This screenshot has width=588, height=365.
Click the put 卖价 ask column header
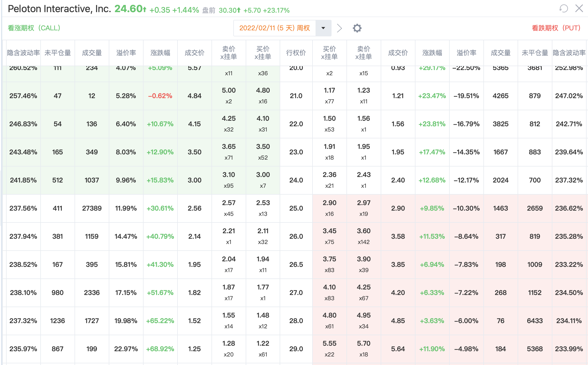point(364,53)
